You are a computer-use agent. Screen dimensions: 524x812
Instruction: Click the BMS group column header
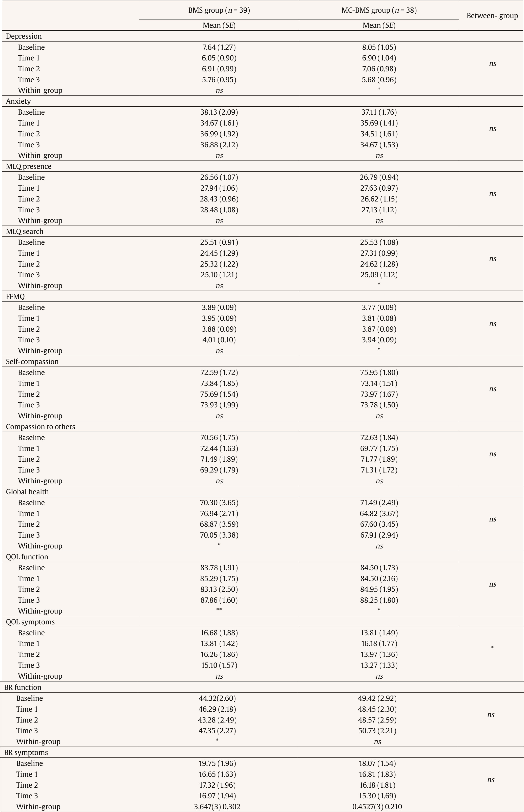(219, 10)
